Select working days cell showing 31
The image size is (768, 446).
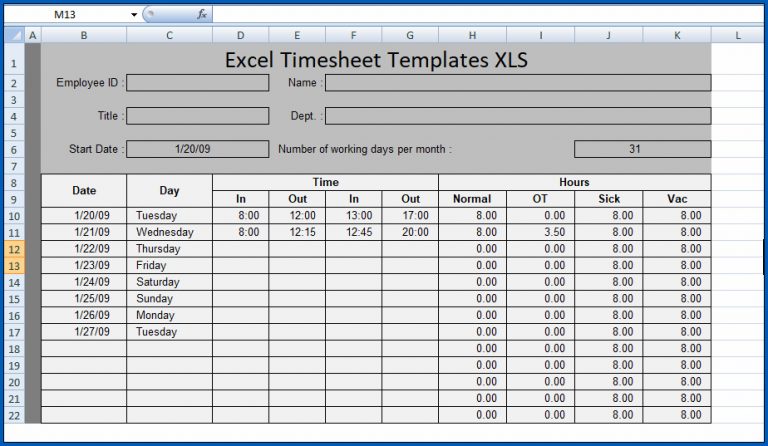tap(642, 149)
